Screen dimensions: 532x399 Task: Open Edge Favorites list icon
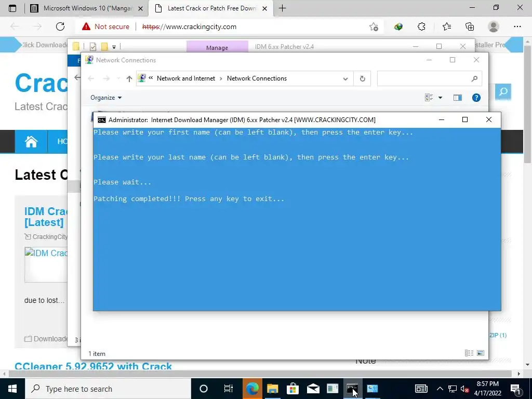[446, 26]
